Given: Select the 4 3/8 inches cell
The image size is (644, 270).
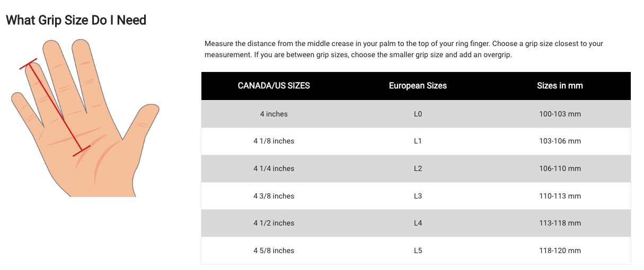Looking at the screenshot, I should [274, 196].
